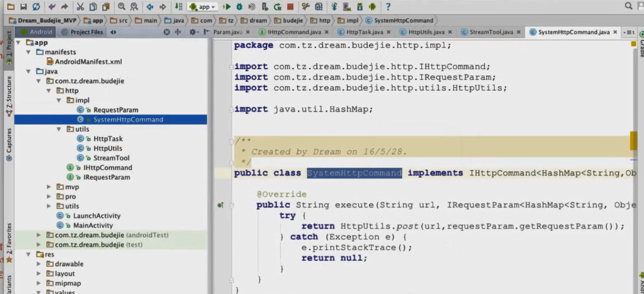644x294 pixels.
Task: Select MainActivity in project tree
Action: [85, 226]
